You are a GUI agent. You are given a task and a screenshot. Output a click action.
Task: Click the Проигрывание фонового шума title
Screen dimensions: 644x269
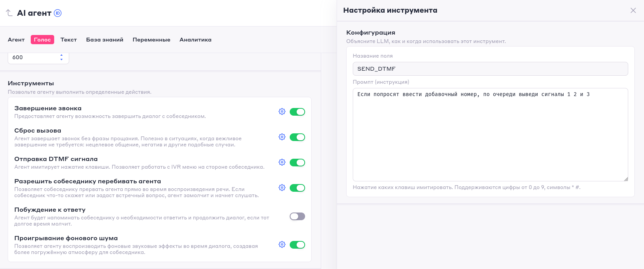click(x=66, y=238)
